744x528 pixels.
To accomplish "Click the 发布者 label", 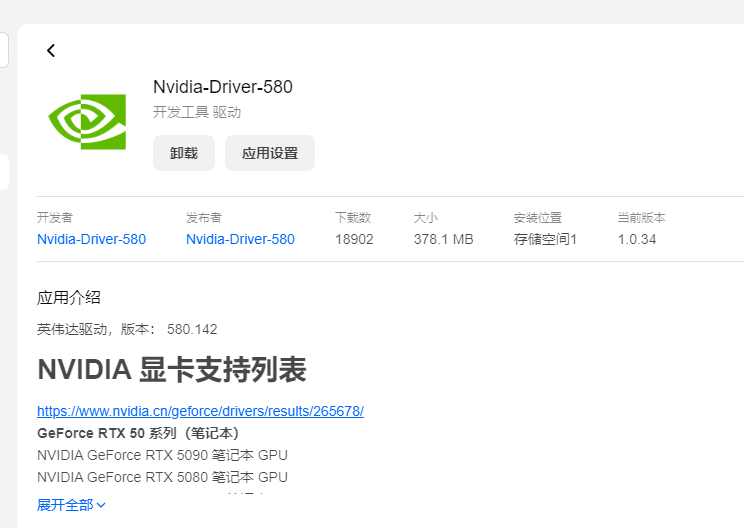I will click(x=204, y=218).
